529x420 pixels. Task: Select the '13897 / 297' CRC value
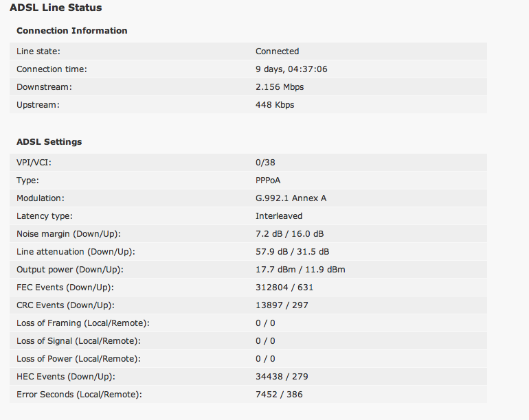coord(282,305)
